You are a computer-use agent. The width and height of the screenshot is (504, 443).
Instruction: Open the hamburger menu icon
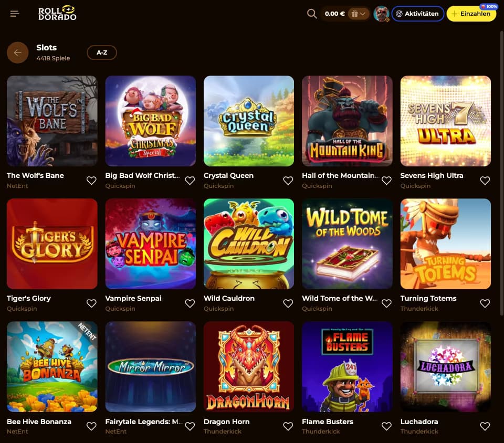[x=15, y=14]
